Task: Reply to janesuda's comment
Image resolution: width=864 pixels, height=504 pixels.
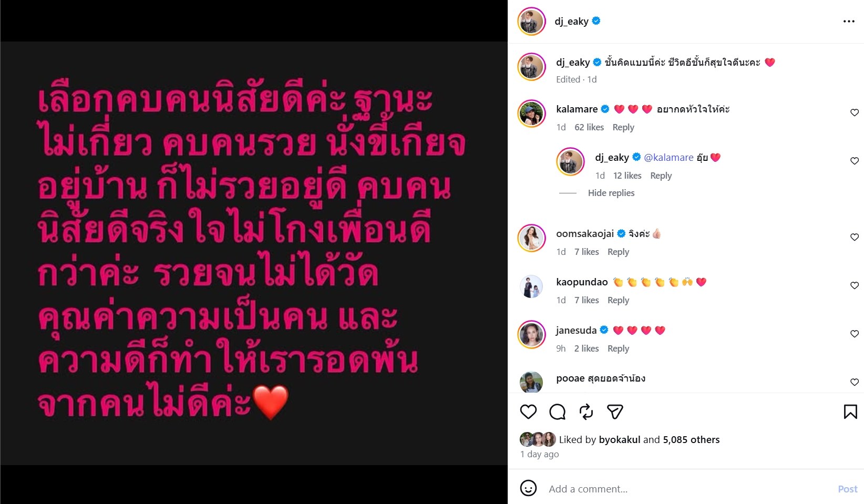Action: pos(618,348)
